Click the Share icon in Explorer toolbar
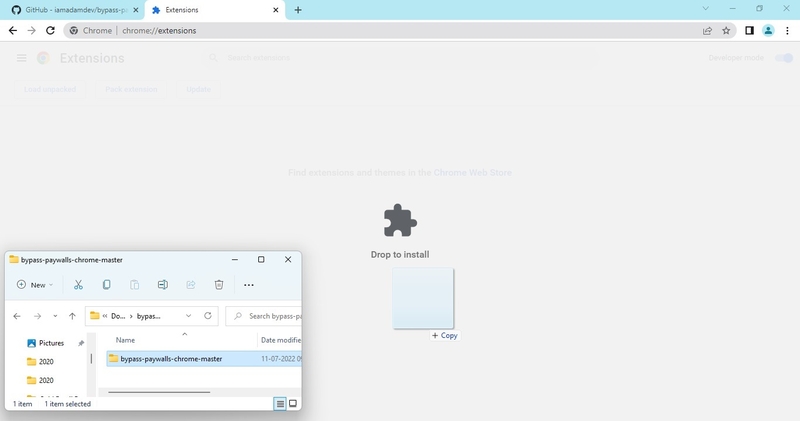 (191, 285)
